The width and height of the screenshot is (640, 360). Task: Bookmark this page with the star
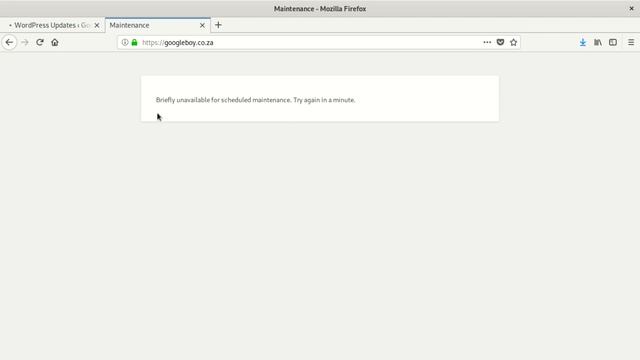pyautogui.click(x=513, y=42)
